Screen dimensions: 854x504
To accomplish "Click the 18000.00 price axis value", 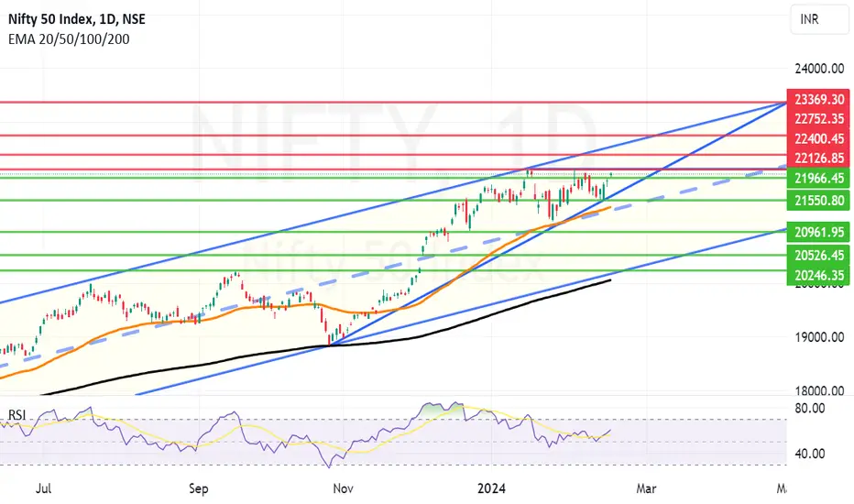I will click(x=819, y=390).
